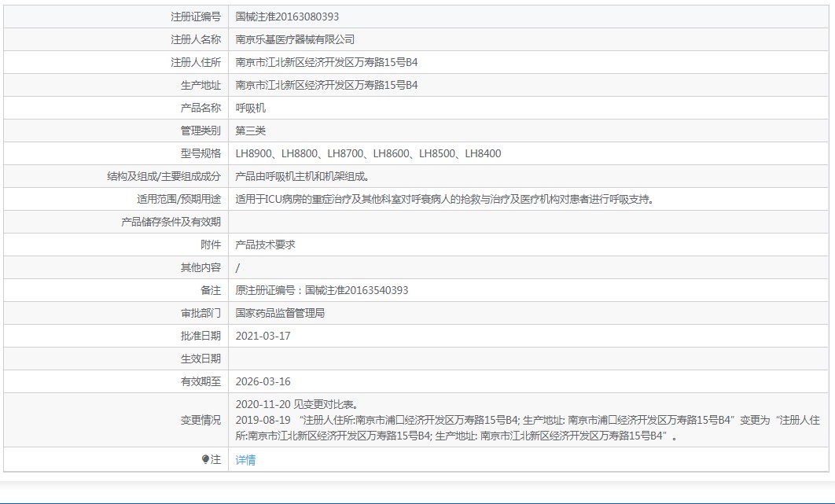
Task: Click the 备注 field label
Action: pos(211,290)
